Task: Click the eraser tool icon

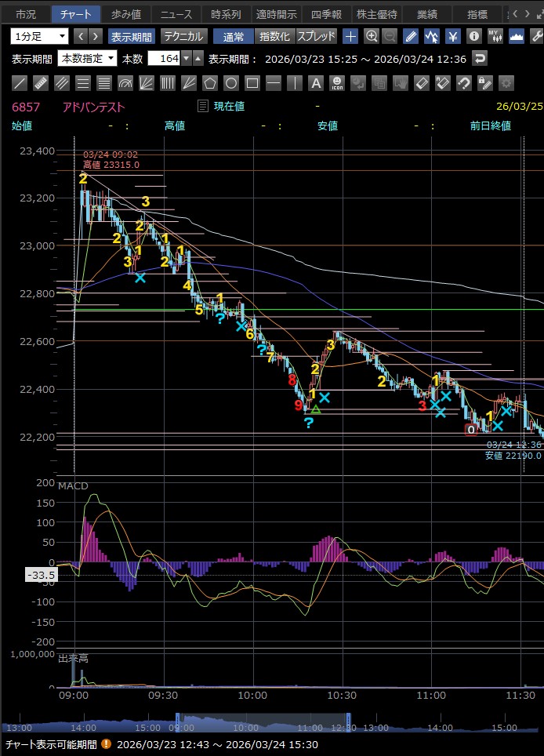Action: [422, 83]
